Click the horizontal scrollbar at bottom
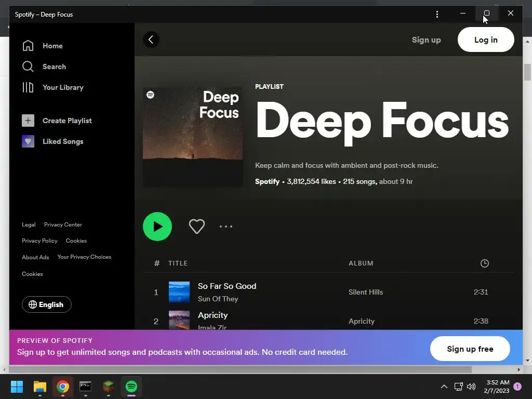The height and width of the screenshot is (399, 532). pyautogui.click(x=240, y=369)
